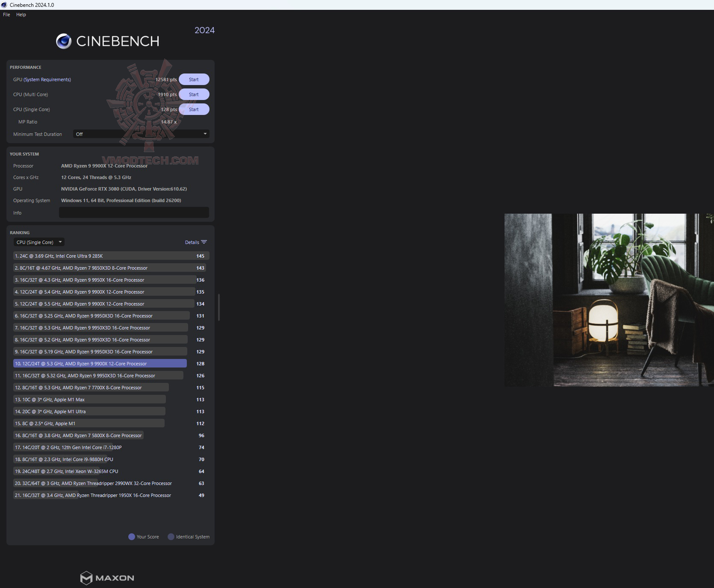This screenshot has height=588, width=714.
Task: Click the Info text field
Action: 134,212
